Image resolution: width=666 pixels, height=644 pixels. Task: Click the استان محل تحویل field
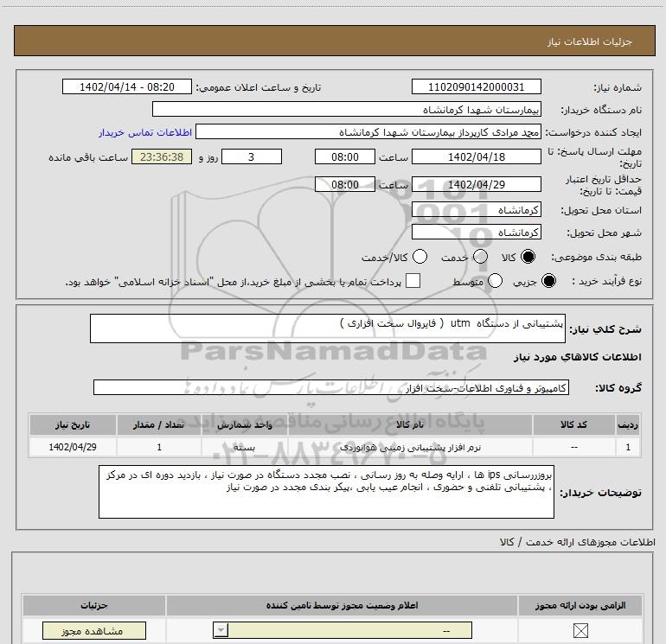[x=476, y=210]
